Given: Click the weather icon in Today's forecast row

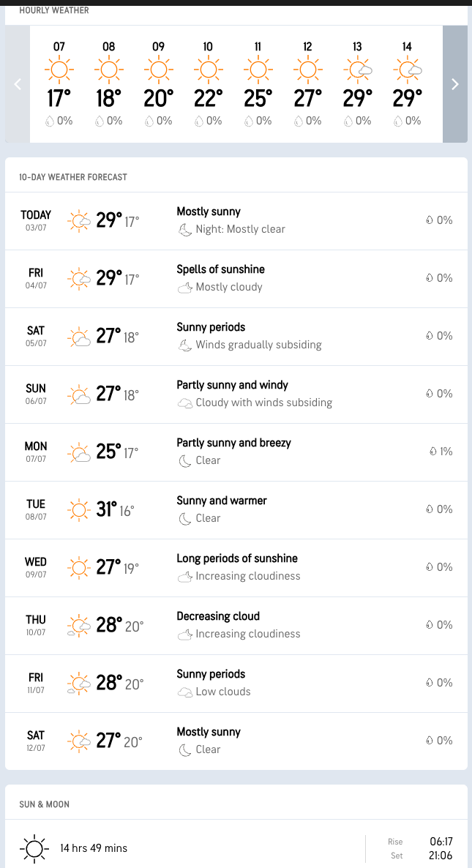Looking at the screenshot, I should (78, 220).
